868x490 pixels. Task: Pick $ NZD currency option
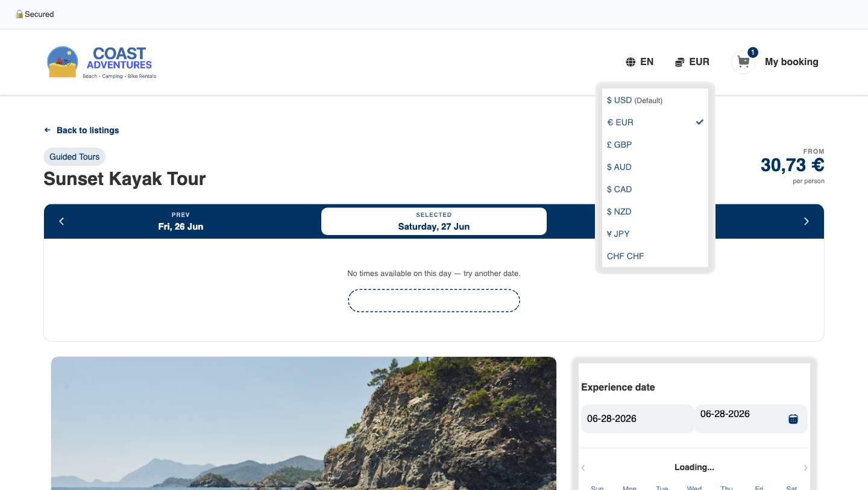655,212
